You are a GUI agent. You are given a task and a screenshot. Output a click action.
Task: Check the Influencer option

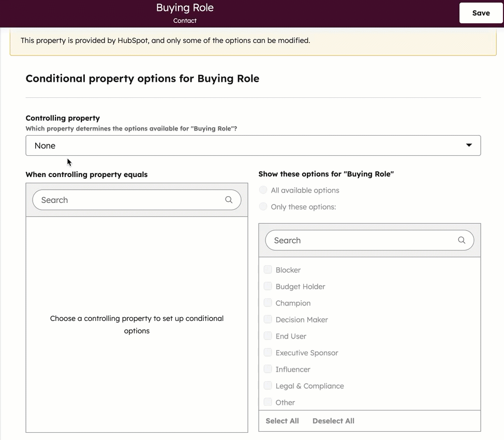(268, 369)
